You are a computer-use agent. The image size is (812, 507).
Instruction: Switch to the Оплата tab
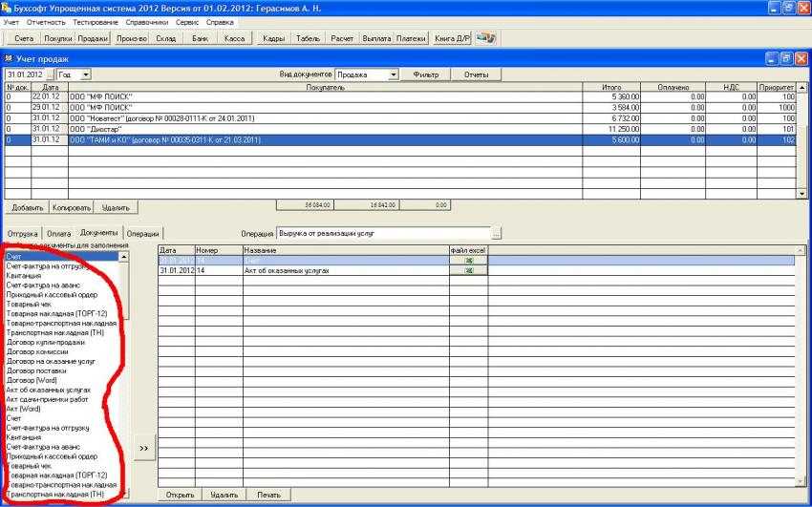point(59,233)
